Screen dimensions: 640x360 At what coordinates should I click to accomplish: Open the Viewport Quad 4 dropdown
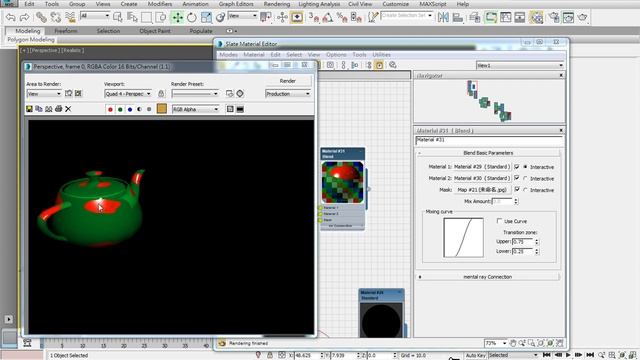(128, 94)
